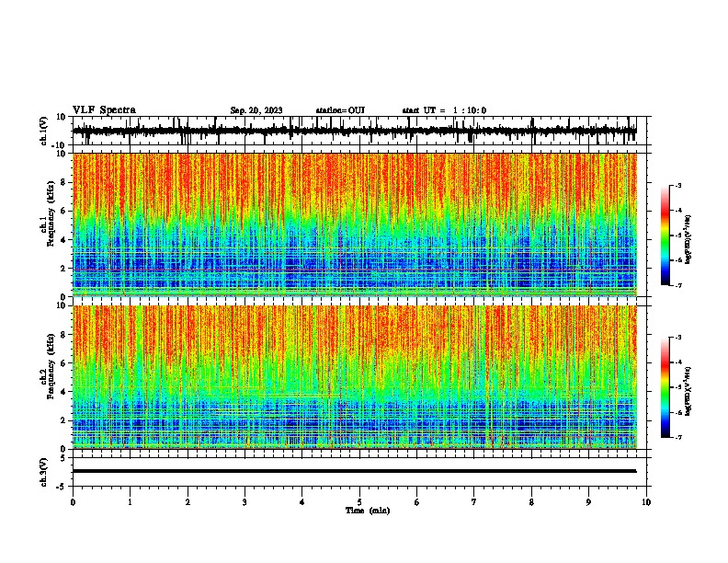
Task: Click the ch.1 color scale bar
Action: 665,236
